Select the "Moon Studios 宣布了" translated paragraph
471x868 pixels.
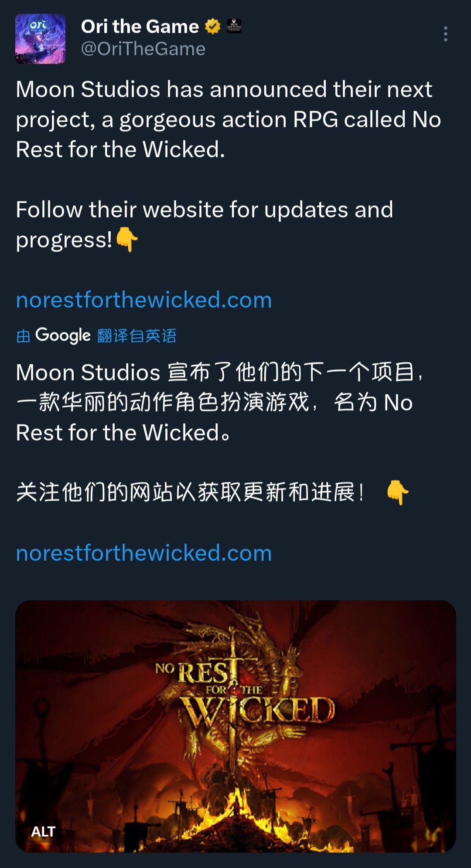click(220, 403)
